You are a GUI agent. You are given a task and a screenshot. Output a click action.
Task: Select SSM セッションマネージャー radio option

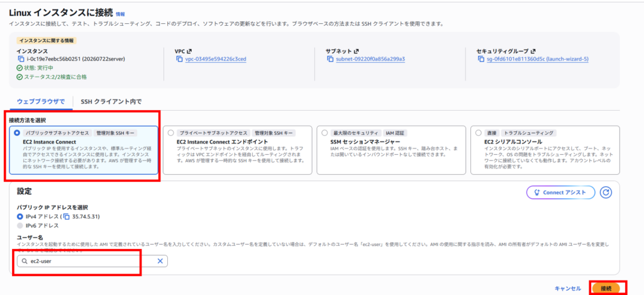325,133
